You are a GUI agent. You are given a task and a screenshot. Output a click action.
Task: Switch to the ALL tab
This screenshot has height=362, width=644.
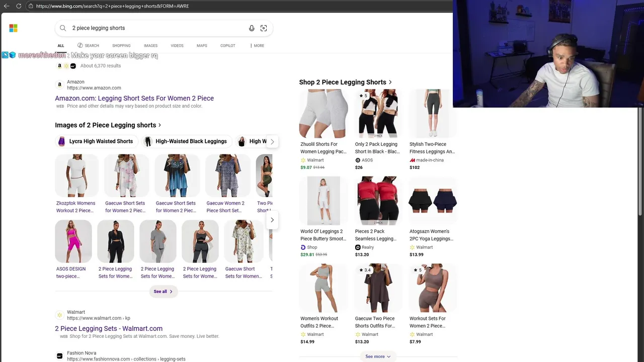(61, 46)
